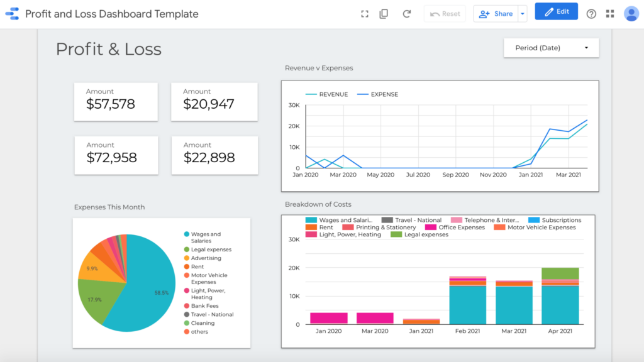Click the copy report icon
This screenshot has width=644, height=362.
tap(384, 13)
